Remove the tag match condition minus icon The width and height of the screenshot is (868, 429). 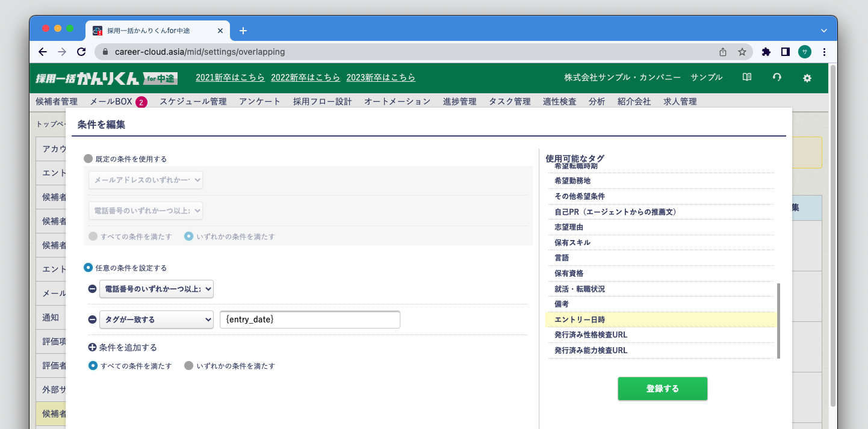click(x=92, y=319)
